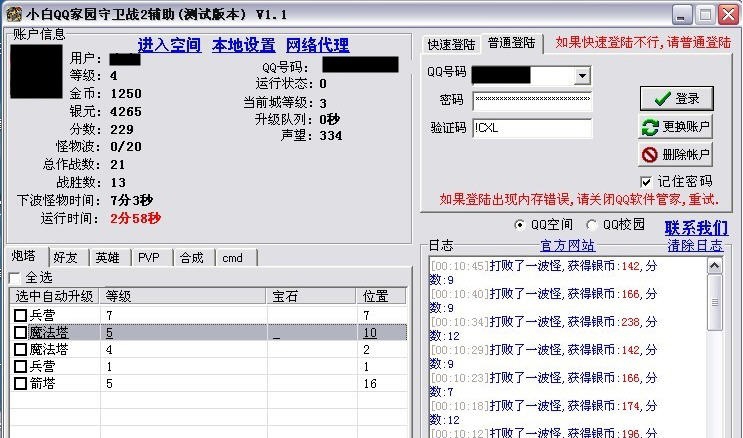Open the 快速登陆 login tab
Screen dimensions: 743x438
[451, 45]
